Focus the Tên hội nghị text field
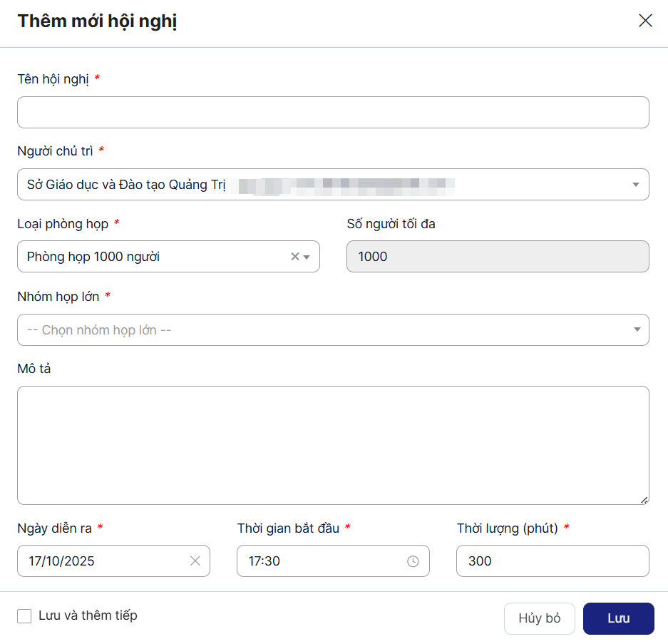 333,113
